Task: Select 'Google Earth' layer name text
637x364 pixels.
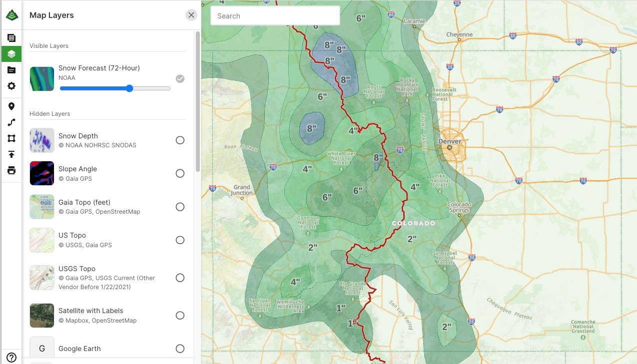Action: tap(79, 349)
